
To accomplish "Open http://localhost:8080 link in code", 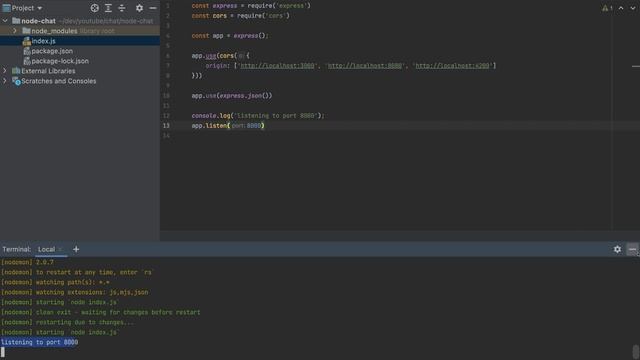I will click(365, 65).
